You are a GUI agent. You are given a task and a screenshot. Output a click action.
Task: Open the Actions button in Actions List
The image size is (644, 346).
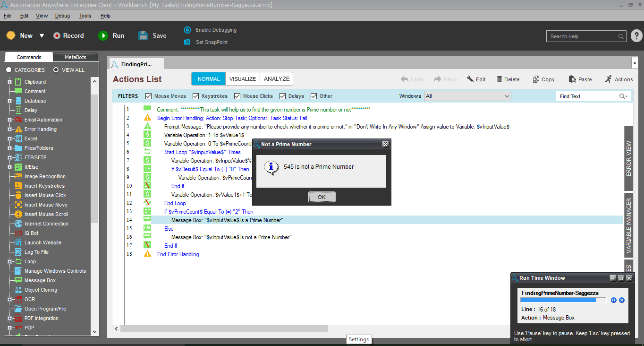point(619,79)
